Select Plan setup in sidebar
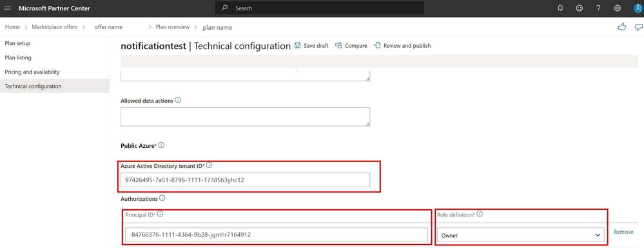The image size is (644, 248). pyautogui.click(x=17, y=43)
